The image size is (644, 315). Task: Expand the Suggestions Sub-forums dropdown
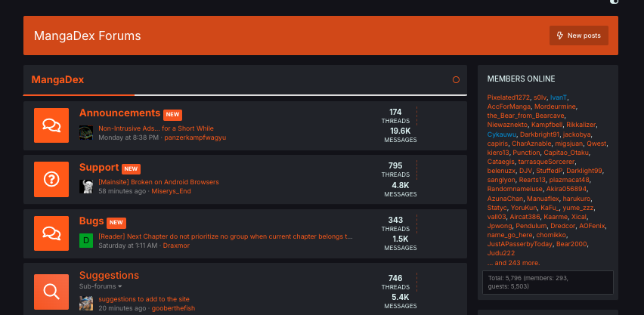(x=101, y=287)
